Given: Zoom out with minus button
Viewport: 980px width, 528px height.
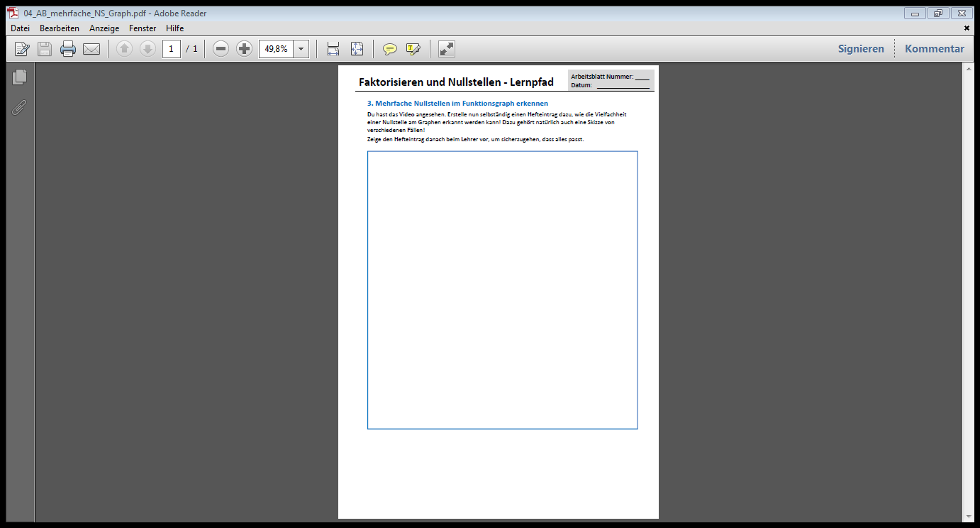Looking at the screenshot, I should [221, 49].
